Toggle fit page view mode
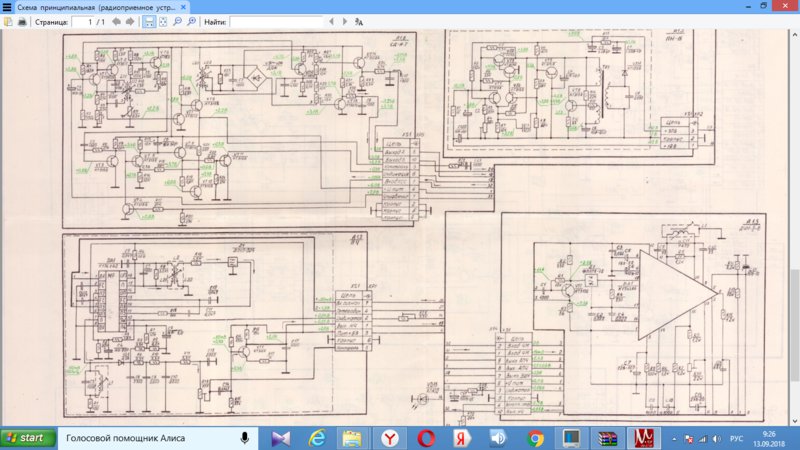The height and width of the screenshot is (450, 800). pos(163,22)
